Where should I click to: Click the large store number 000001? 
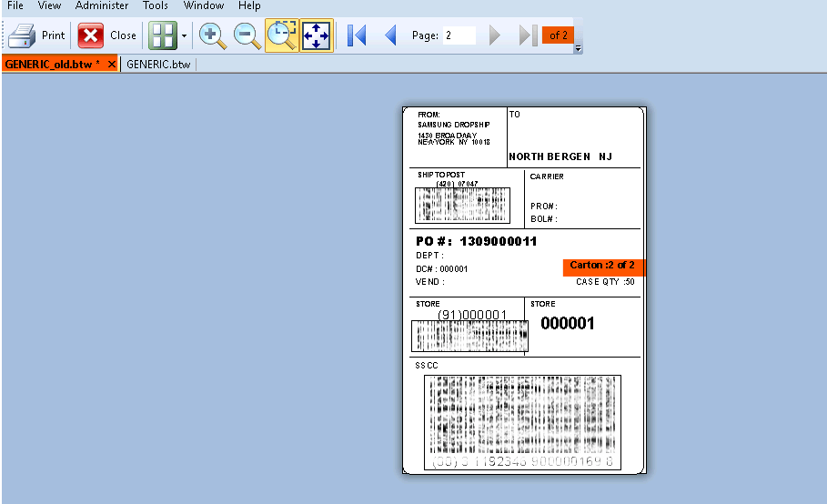(x=568, y=323)
